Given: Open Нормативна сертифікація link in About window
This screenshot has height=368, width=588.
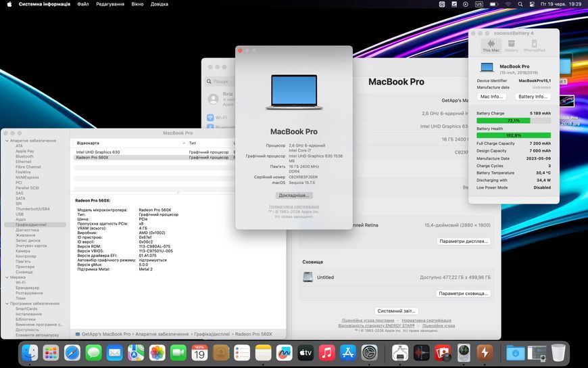Looking at the screenshot, I should point(294,206).
